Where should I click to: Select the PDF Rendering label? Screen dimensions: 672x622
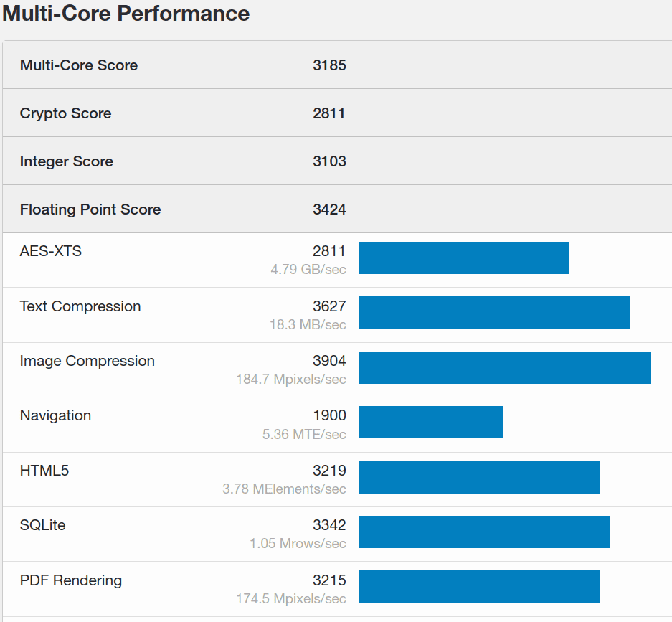point(70,580)
